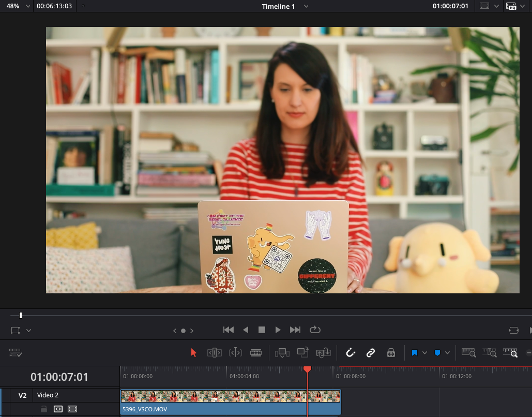
Task: Click the 00:06:13:03 duration timecode
Action: (54, 6)
